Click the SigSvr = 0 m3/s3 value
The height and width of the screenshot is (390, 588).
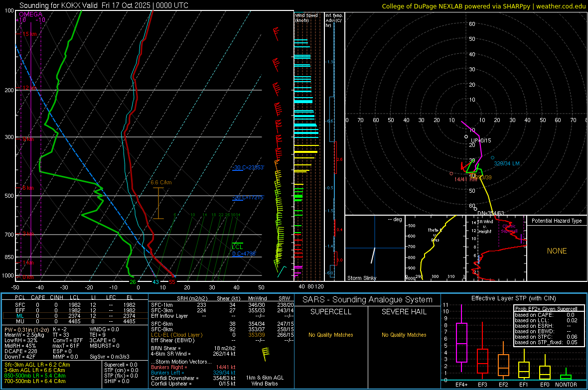(110, 357)
